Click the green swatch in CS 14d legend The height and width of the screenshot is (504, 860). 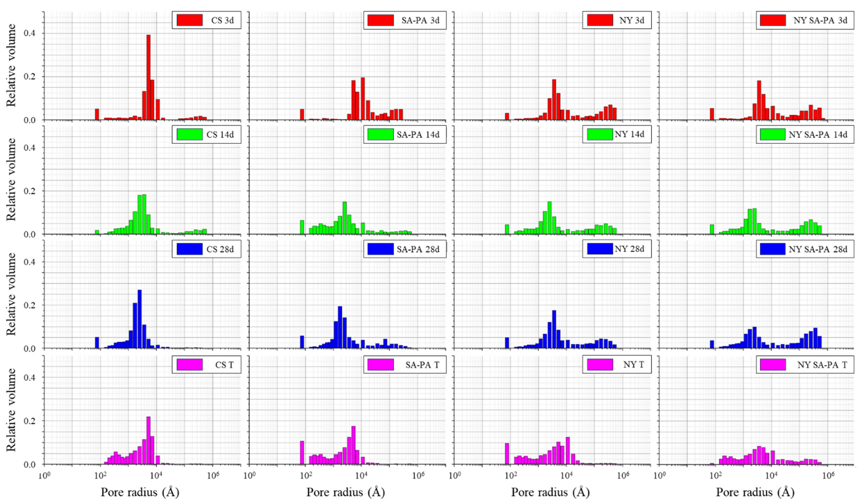(189, 135)
